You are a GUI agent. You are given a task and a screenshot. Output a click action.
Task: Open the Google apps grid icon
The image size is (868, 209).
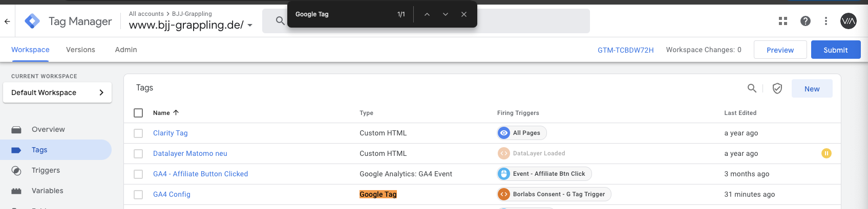coord(783,21)
